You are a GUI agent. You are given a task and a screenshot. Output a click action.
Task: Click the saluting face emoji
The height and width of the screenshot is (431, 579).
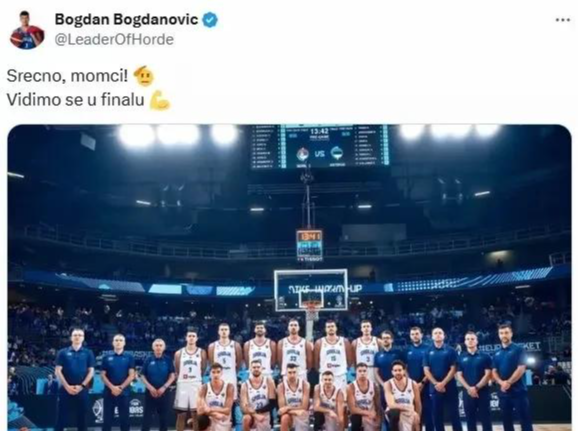(144, 76)
